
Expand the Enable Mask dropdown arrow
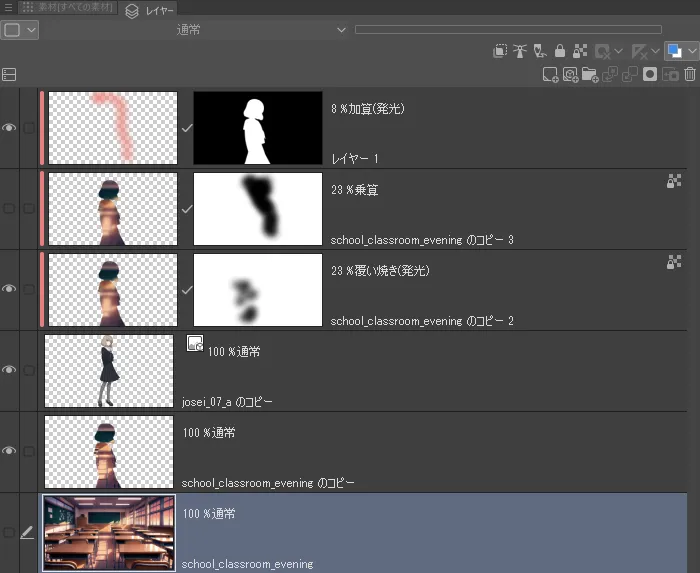tap(619, 51)
